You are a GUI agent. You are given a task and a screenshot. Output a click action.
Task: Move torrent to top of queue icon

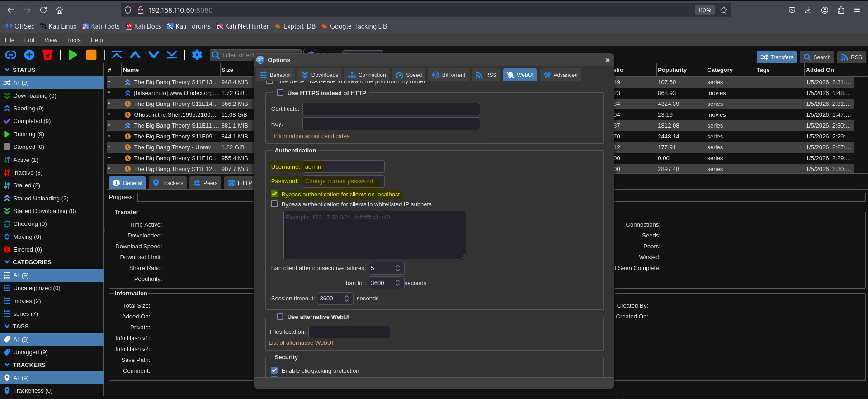click(x=117, y=55)
